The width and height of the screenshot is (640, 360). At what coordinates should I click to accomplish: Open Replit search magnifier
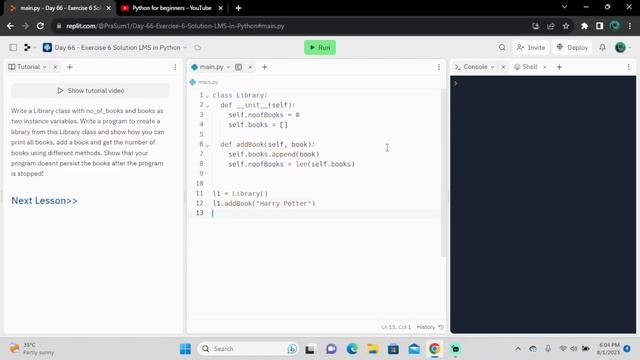[x=502, y=47]
